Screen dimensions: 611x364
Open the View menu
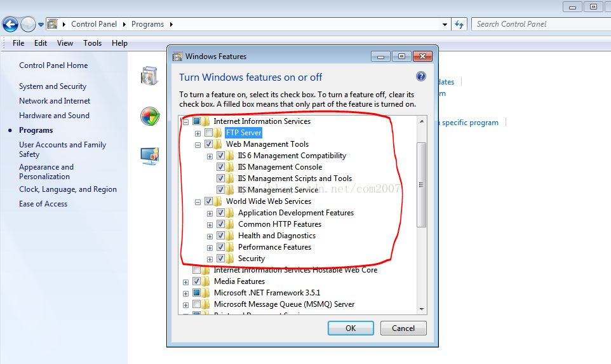[65, 43]
